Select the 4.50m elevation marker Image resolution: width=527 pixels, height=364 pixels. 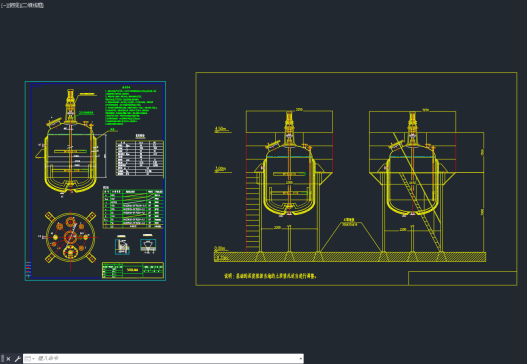click(222, 129)
